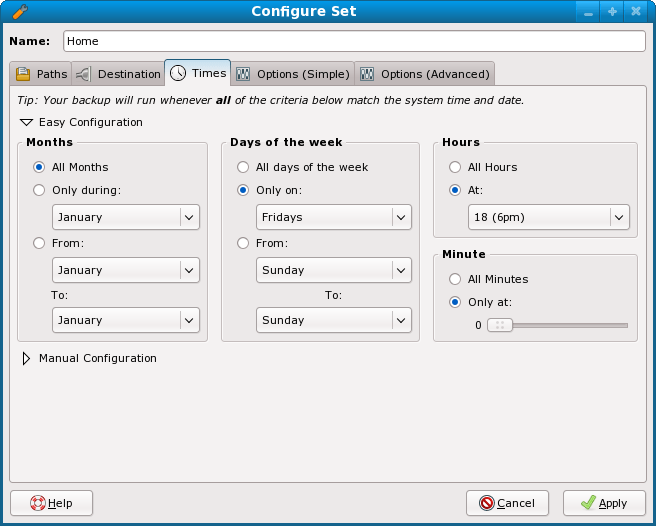Click the green checkmark Apply icon
Image resolution: width=656 pixels, height=526 pixels.
[588, 503]
